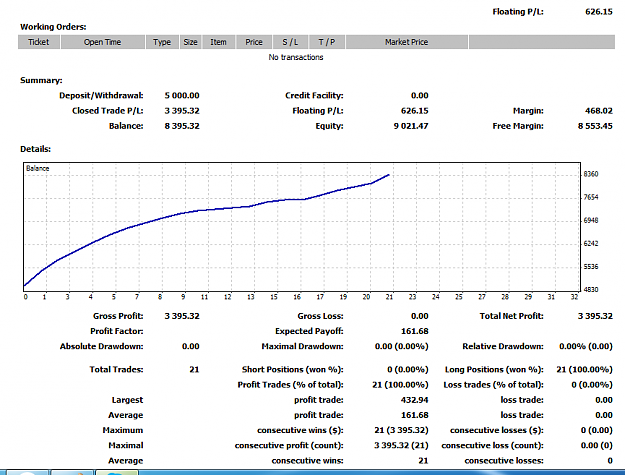625x475 pixels.
Task: Select the Type column header
Action: 162,42
